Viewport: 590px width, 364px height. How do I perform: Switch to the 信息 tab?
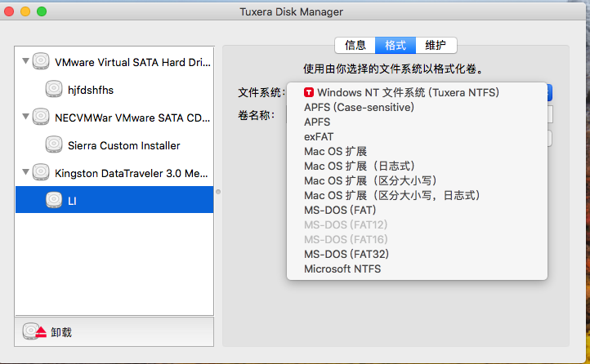[355, 46]
